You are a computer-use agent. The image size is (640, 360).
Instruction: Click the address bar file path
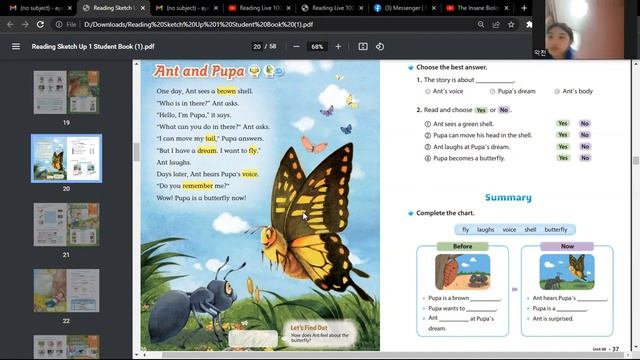pyautogui.click(x=198, y=24)
